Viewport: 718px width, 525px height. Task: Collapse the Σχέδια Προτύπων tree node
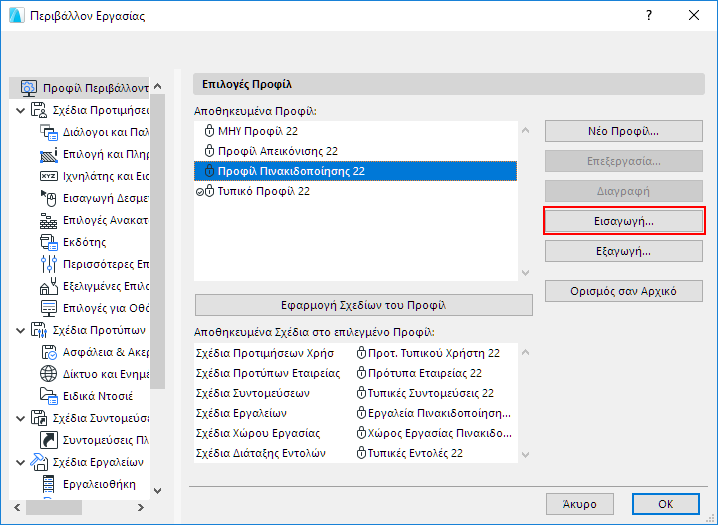click(x=22, y=330)
